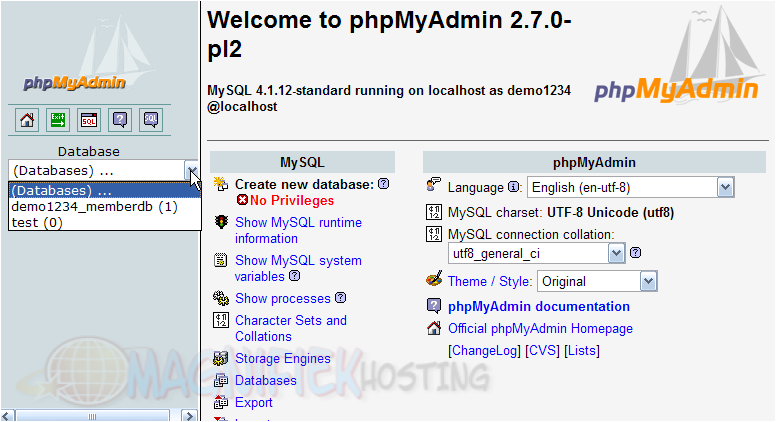Click the Theme / Style link
The height and width of the screenshot is (422, 776).
[489, 281]
